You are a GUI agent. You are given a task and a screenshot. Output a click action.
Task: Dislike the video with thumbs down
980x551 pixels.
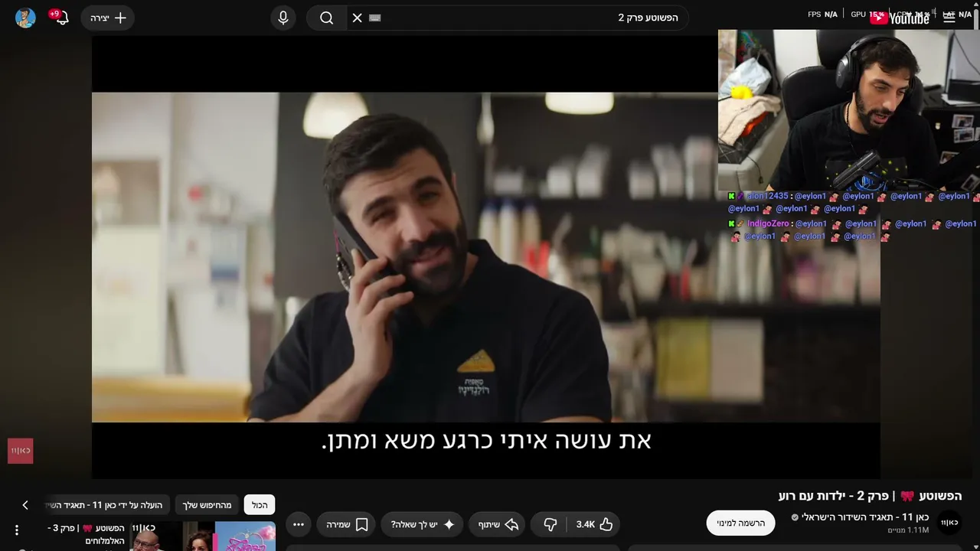550,524
